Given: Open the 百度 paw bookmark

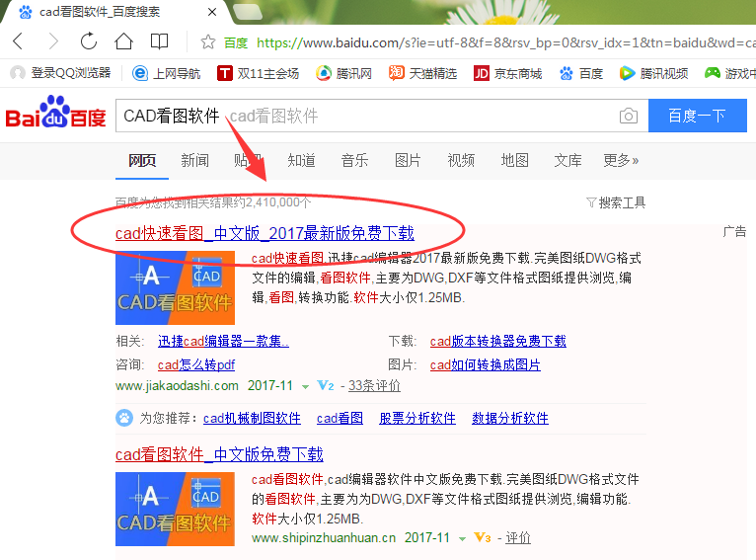Looking at the screenshot, I should [x=581, y=73].
